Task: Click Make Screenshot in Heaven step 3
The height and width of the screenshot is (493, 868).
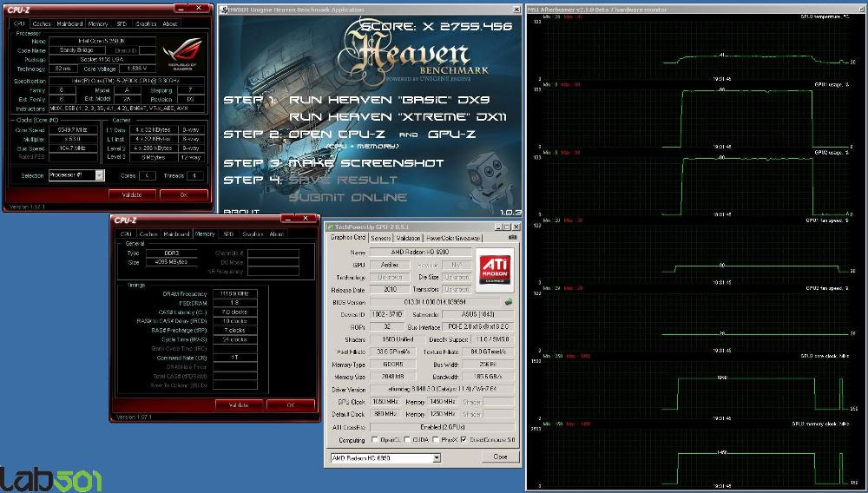Action: 366,162
